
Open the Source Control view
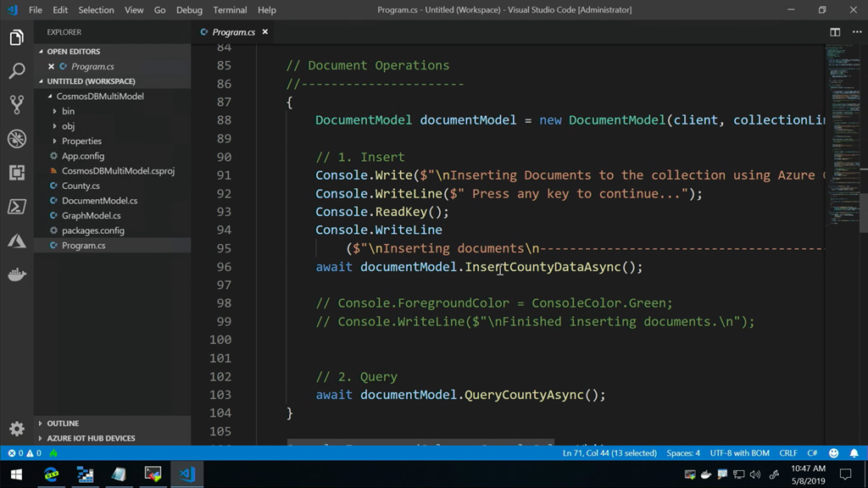pos(17,105)
